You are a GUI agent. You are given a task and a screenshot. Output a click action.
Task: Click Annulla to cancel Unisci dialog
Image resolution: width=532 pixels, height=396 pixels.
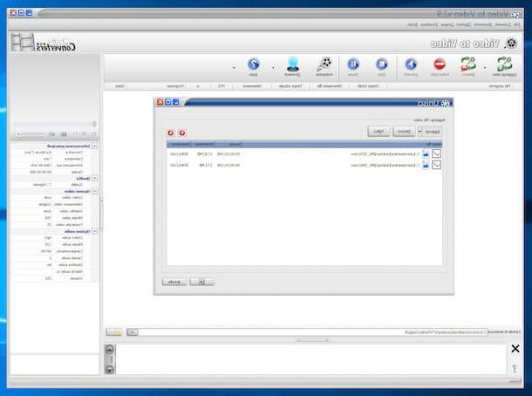pos(174,282)
